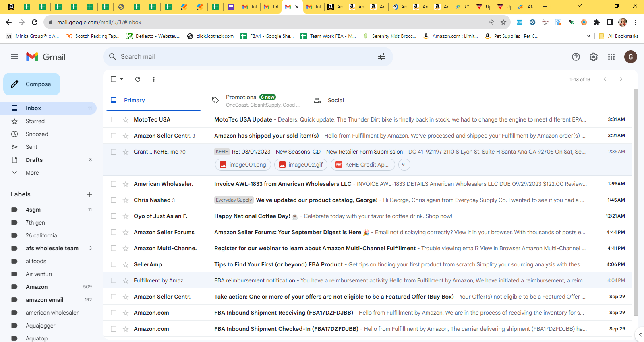Focus the Chrome address bar URL
This screenshot has width=644, height=342.
point(99,22)
